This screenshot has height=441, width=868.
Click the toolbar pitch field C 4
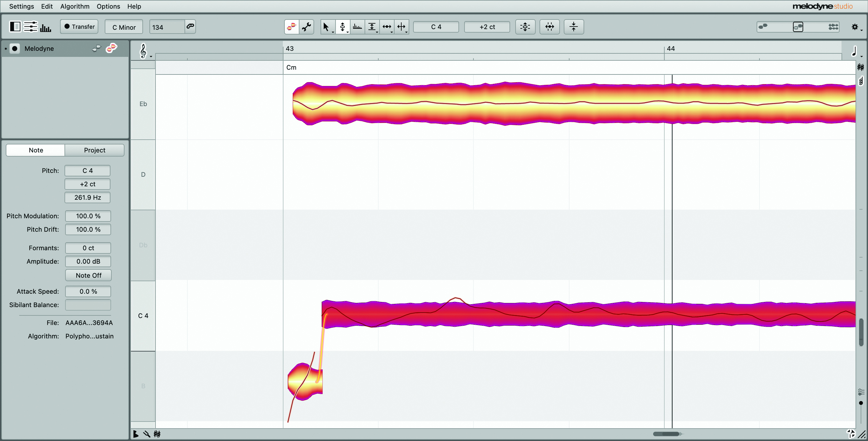pos(436,27)
